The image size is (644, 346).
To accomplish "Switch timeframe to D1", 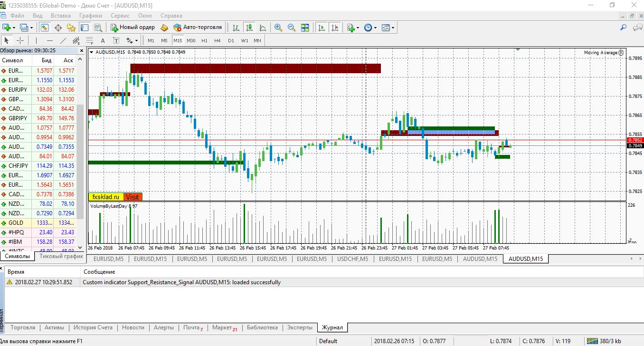I will 231,40.
